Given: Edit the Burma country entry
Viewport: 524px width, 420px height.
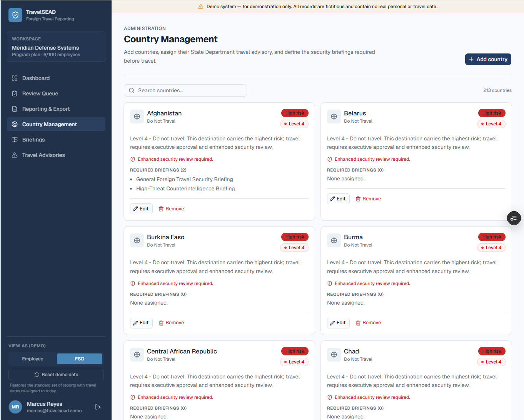Looking at the screenshot, I should click(x=338, y=323).
